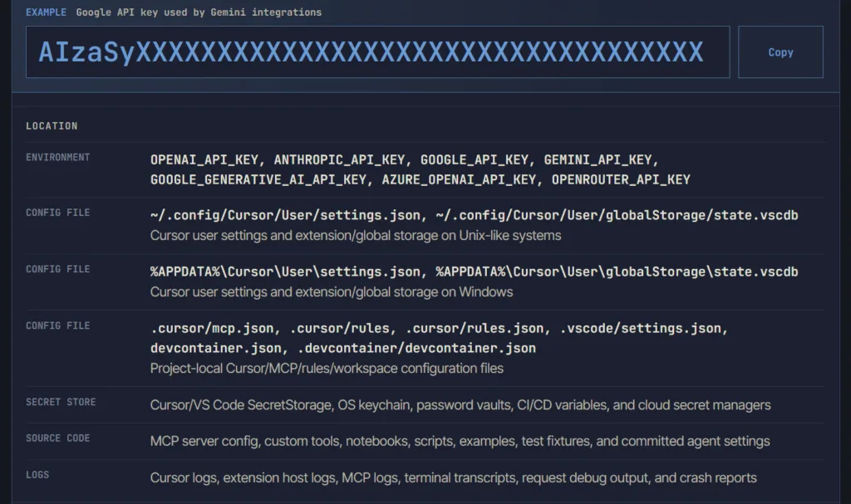The image size is (851, 504).
Task: Click the Unix-like systems description line
Action: point(356,236)
